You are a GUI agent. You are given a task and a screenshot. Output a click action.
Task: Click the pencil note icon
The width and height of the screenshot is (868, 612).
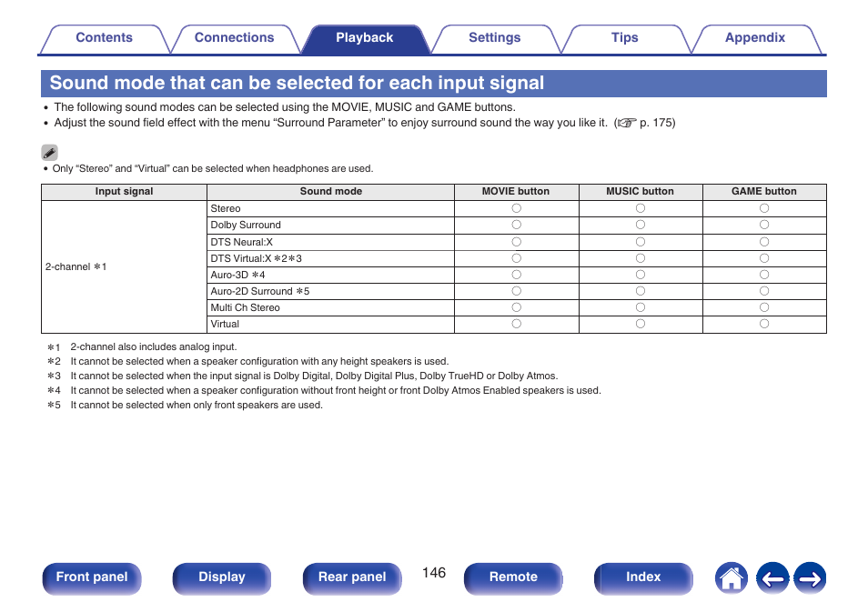click(x=49, y=152)
